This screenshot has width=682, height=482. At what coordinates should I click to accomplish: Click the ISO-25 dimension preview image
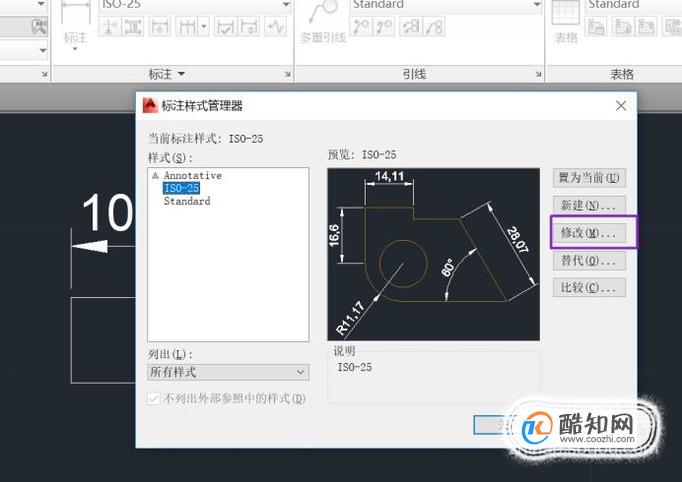[x=434, y=254]
